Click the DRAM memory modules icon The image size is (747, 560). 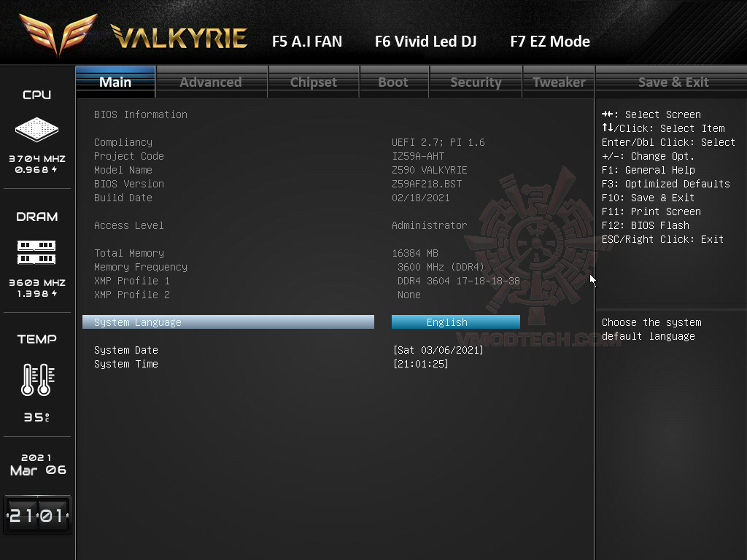point(36,252)
